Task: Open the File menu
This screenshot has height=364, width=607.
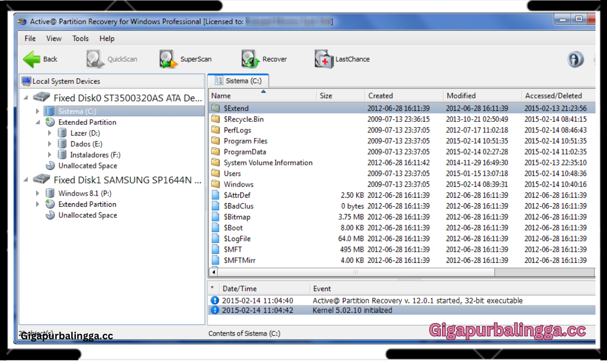Action: tap(30, 38)
